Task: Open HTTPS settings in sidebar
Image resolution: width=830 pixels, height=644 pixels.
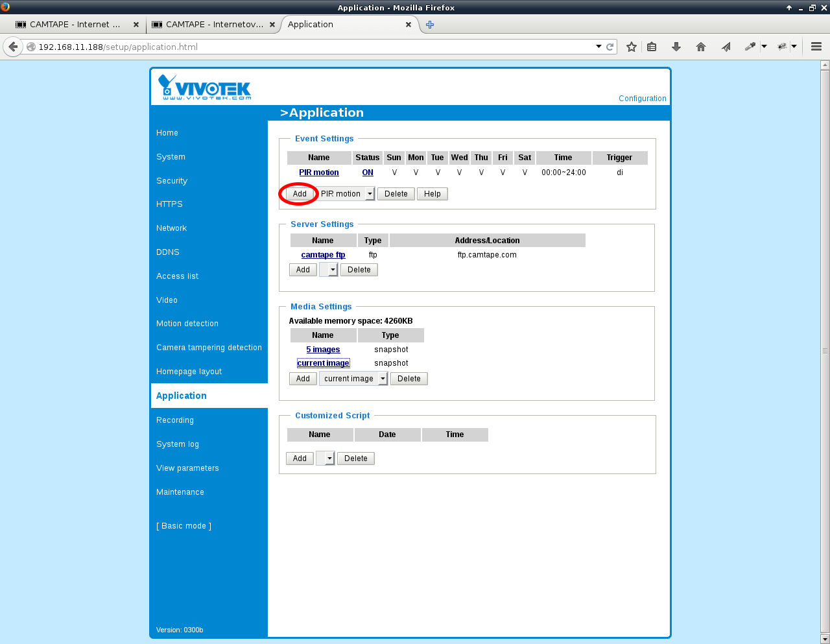Action: pos(169,204)
